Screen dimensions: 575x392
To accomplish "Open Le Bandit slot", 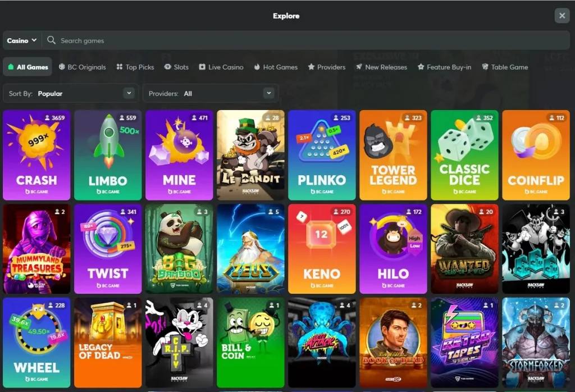I will click(250, 155).
